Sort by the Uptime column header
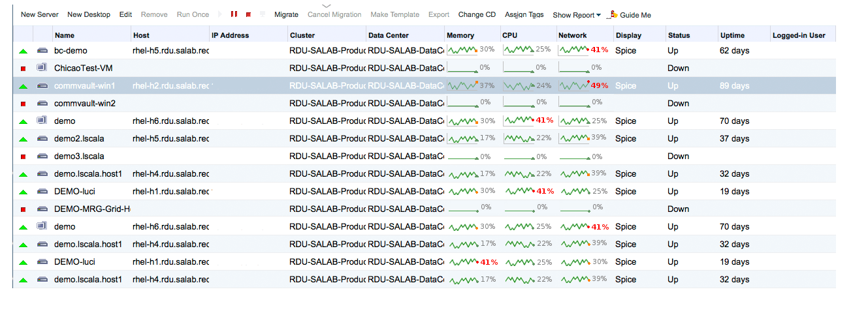This screenshot has height=313, width=868. tap(732, 35)
